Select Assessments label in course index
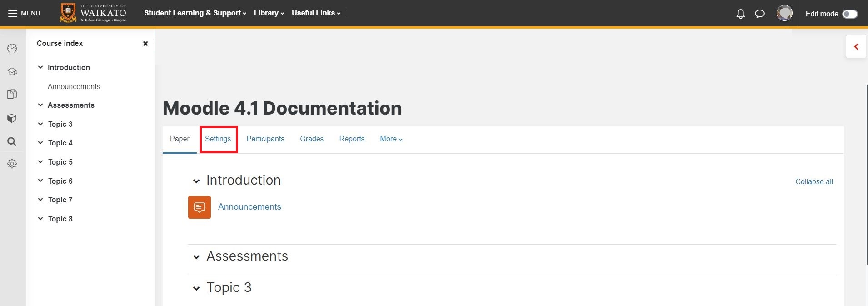This screenshot has height=306, width=868. [71, 105]
